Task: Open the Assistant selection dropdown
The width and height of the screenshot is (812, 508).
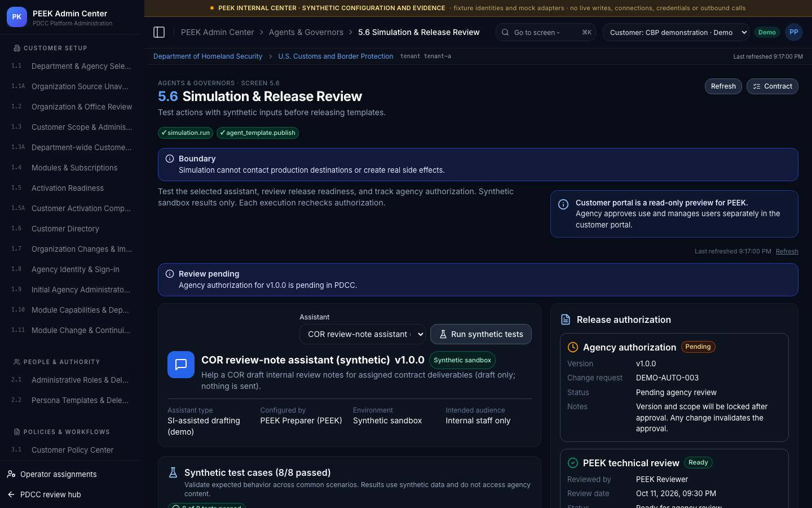Action: click(363, 334)
